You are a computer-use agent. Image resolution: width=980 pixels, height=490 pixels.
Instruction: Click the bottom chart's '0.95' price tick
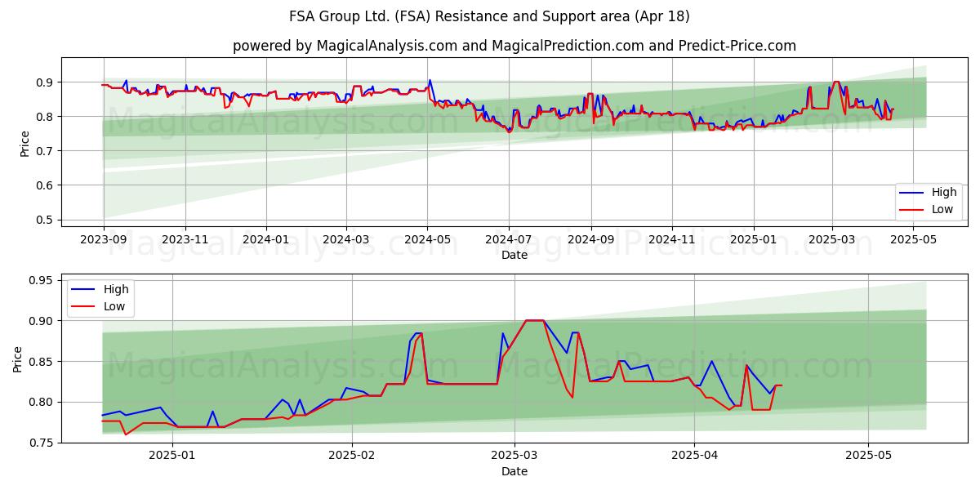click(42, 281)
